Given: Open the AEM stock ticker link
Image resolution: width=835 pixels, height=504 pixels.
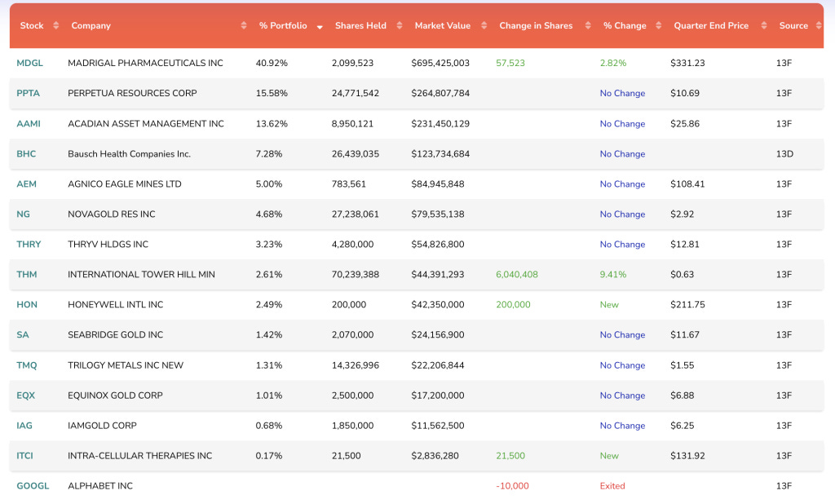Looking at the screenshot, I should coord(25,184).
